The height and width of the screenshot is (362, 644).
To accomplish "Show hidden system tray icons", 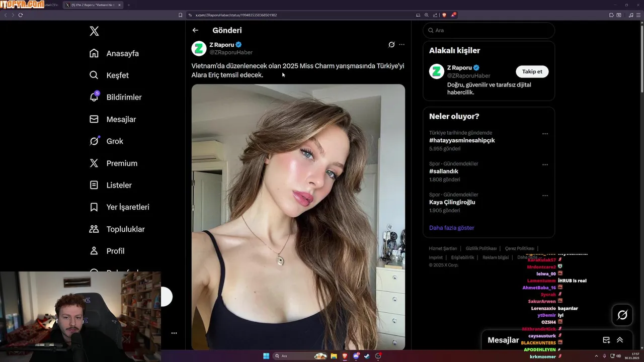I will [x=597, y=356].
